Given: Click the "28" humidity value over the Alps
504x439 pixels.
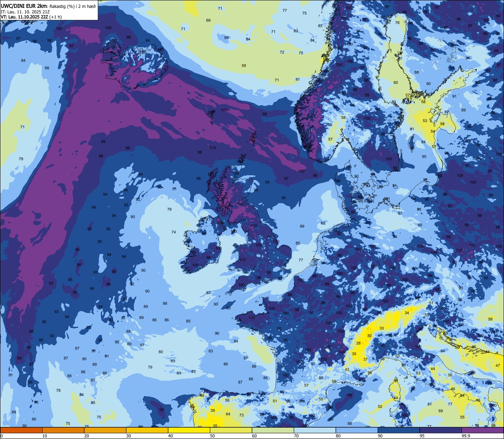Looking at the screenshot, I should (x=358, y=343).
